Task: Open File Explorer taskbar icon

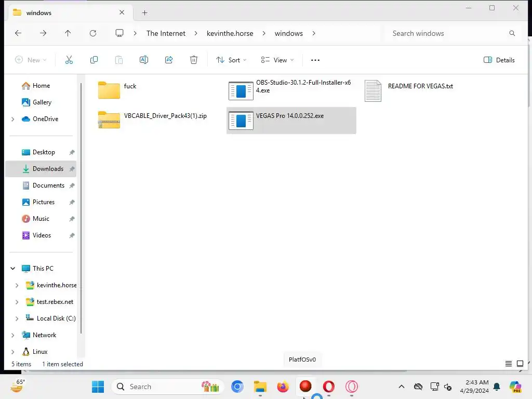Action: [260, 387]
